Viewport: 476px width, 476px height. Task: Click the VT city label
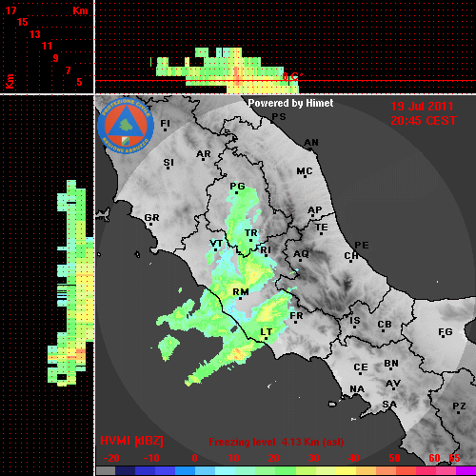click(x=216, y=244)
